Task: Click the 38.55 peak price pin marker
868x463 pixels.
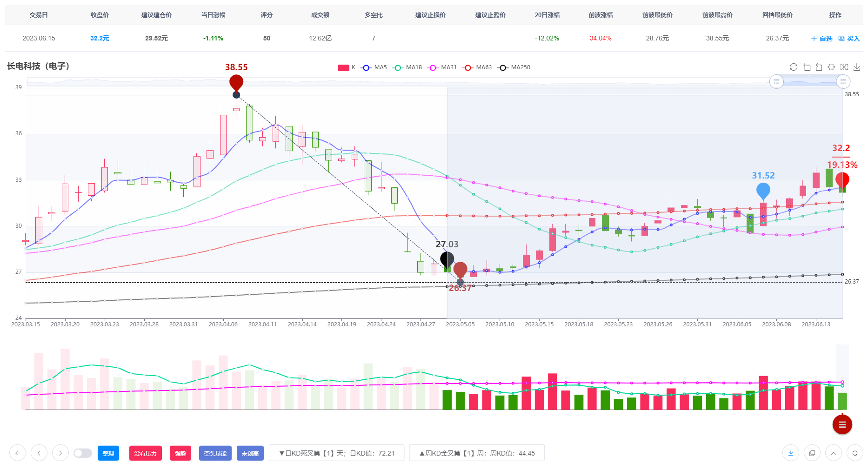Action: pos(236,84)
